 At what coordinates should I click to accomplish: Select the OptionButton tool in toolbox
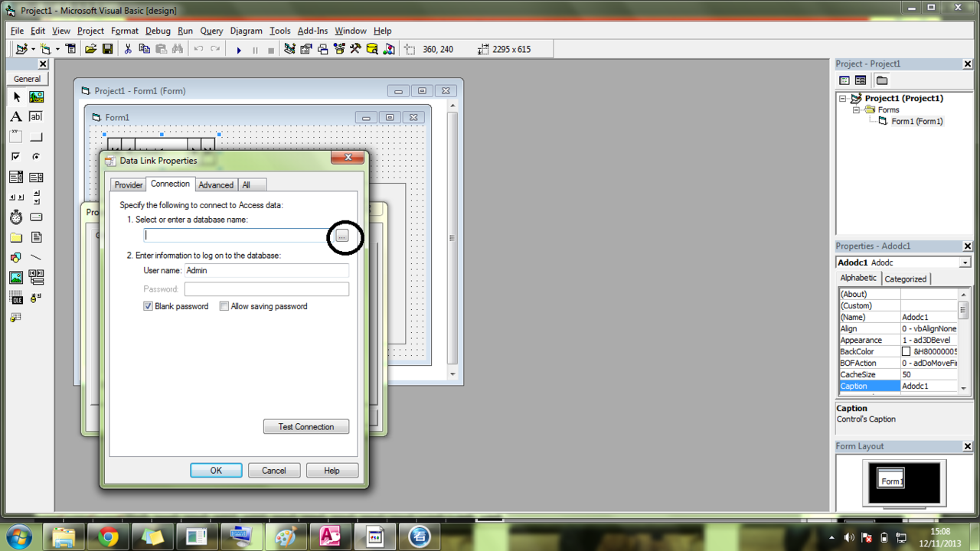(x=36, y=157)
